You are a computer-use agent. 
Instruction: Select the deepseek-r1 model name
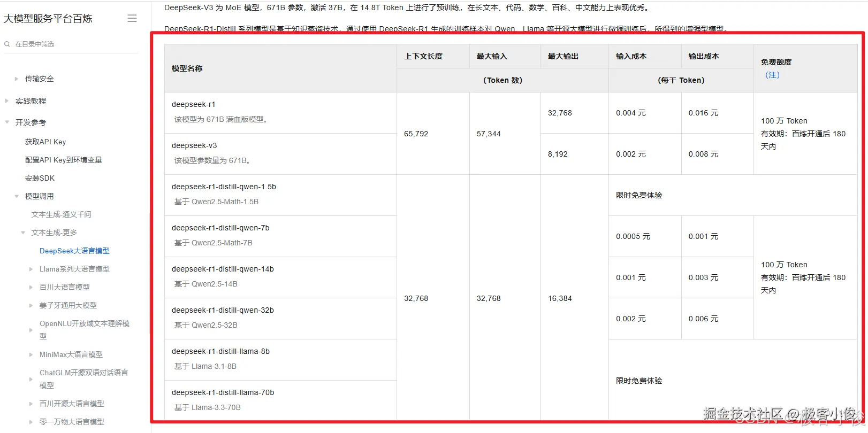pos(193,104)
